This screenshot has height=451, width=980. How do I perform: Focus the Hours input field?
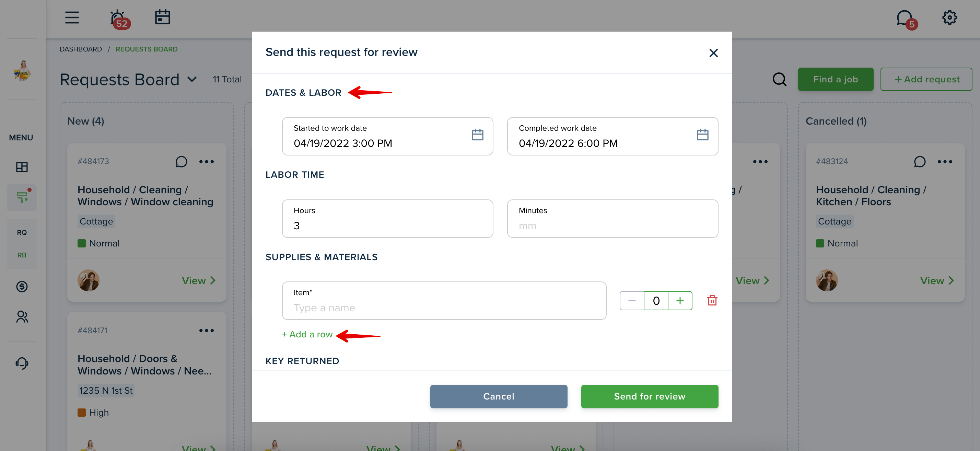387,218
